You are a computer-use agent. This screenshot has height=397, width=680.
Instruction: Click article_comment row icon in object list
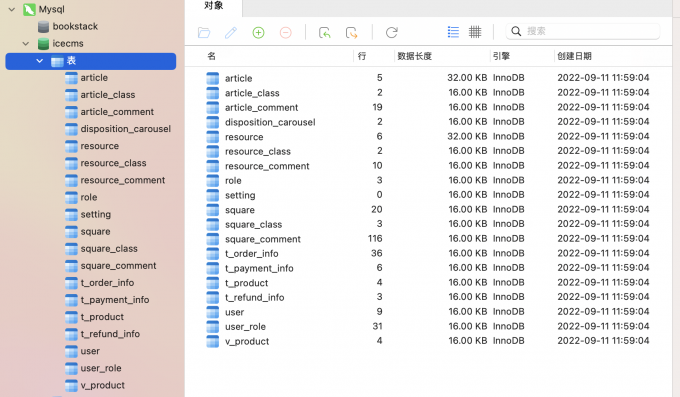[x=212, y=107]
